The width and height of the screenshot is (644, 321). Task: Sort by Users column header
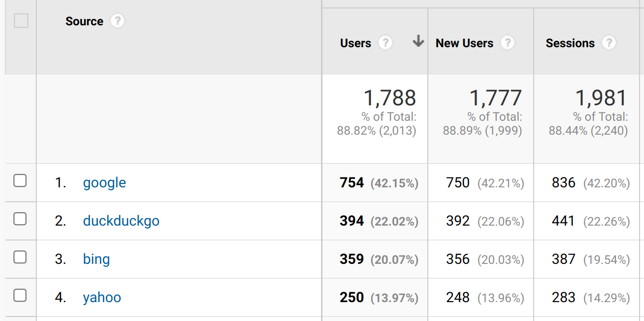click(355, 43)
